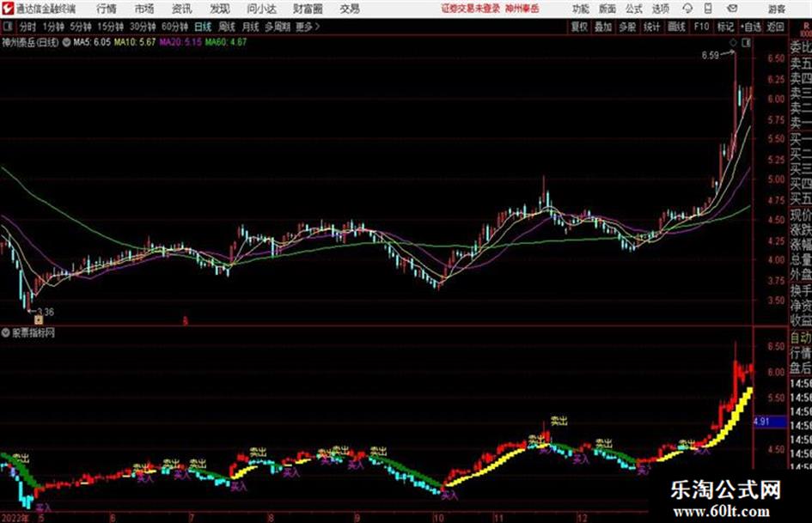Click the MA5: 6.05 indicator label

pyautogui.click(x=92, y=42)
